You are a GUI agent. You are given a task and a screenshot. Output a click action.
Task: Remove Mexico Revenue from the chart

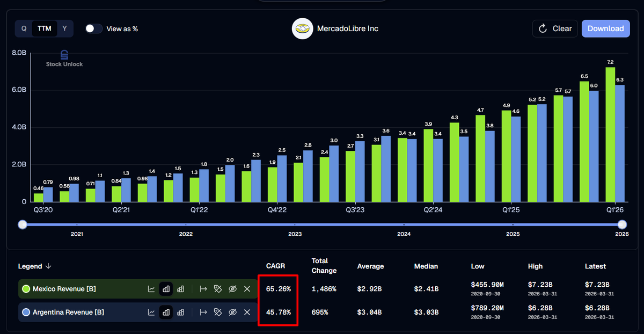[247, 289]
